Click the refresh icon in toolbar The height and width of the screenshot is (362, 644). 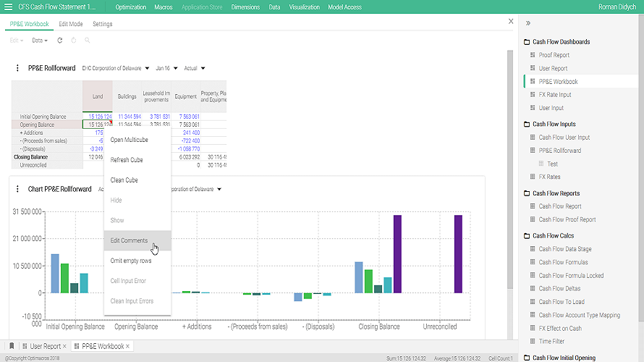pyautogui.click(x=60, y=41)
